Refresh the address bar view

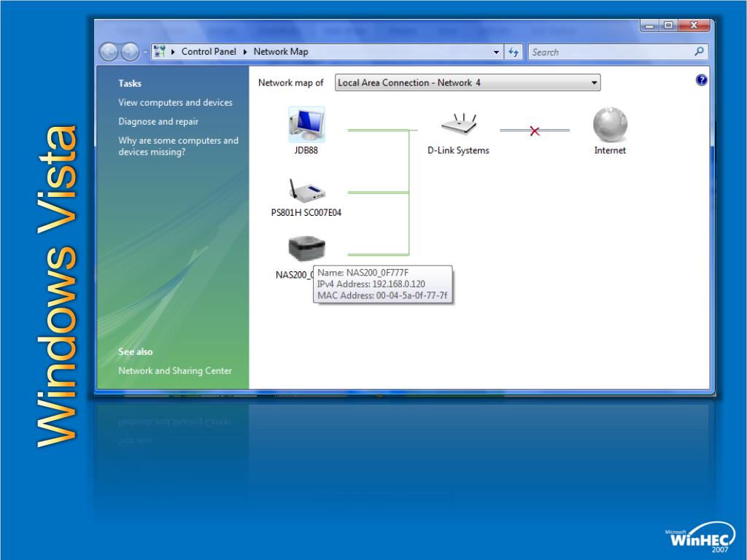click(x=513, y=52)
